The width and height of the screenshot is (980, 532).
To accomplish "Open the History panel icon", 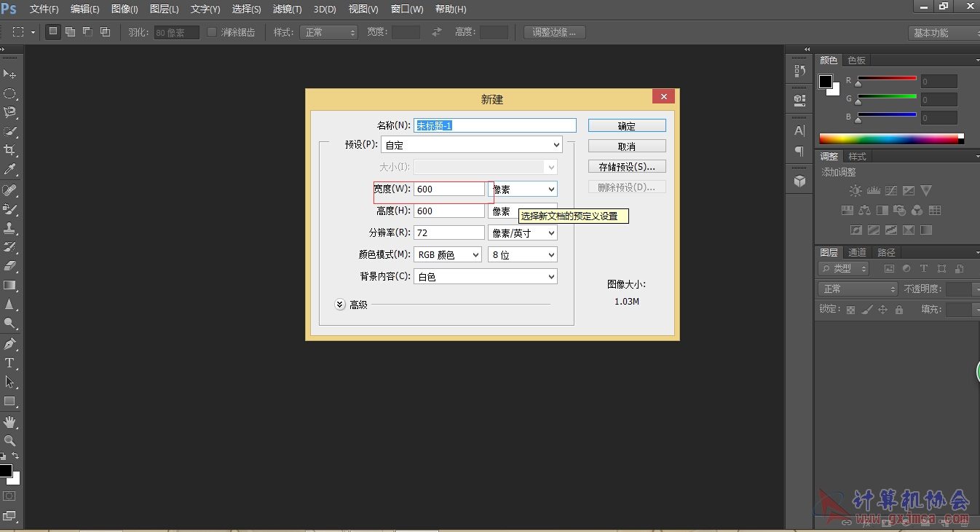I will 799,71.
